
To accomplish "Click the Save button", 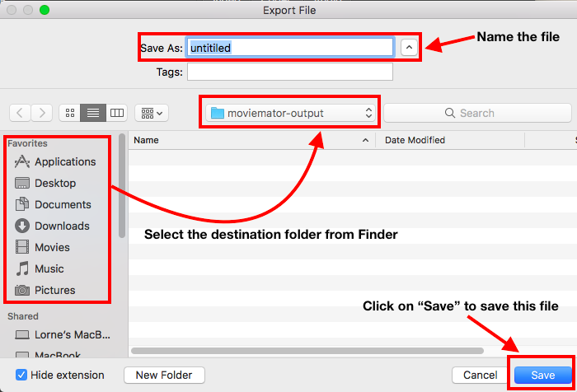I will [542, 375].
